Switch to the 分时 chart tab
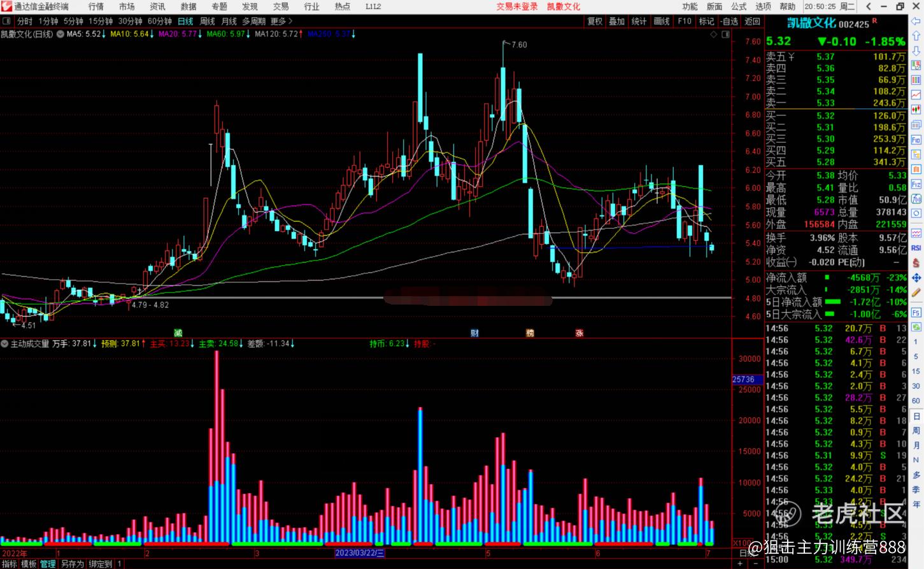The image size is (924, 569). pyautogui.click(x=25, y=21)
